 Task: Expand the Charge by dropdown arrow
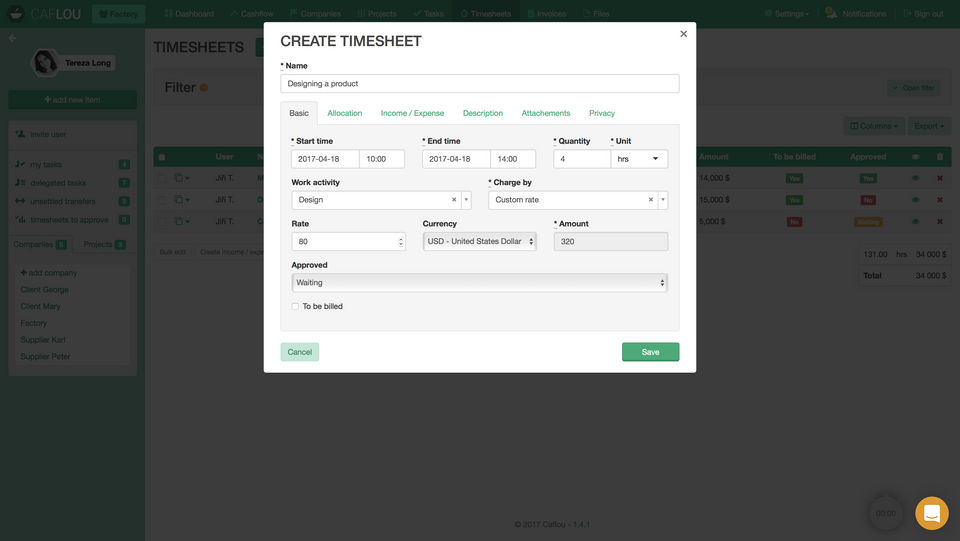click(x=663, y=200)
